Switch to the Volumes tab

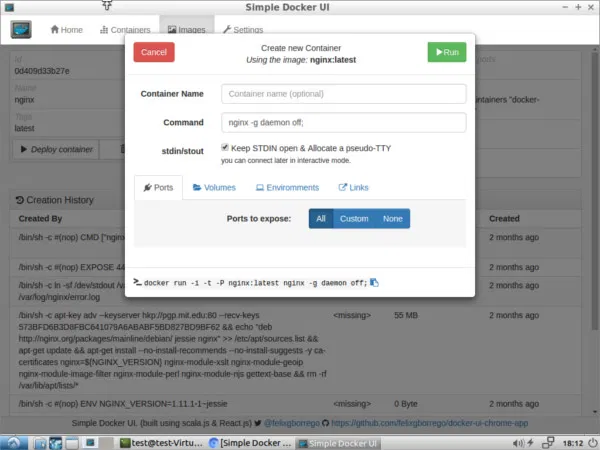coord(214,188)
